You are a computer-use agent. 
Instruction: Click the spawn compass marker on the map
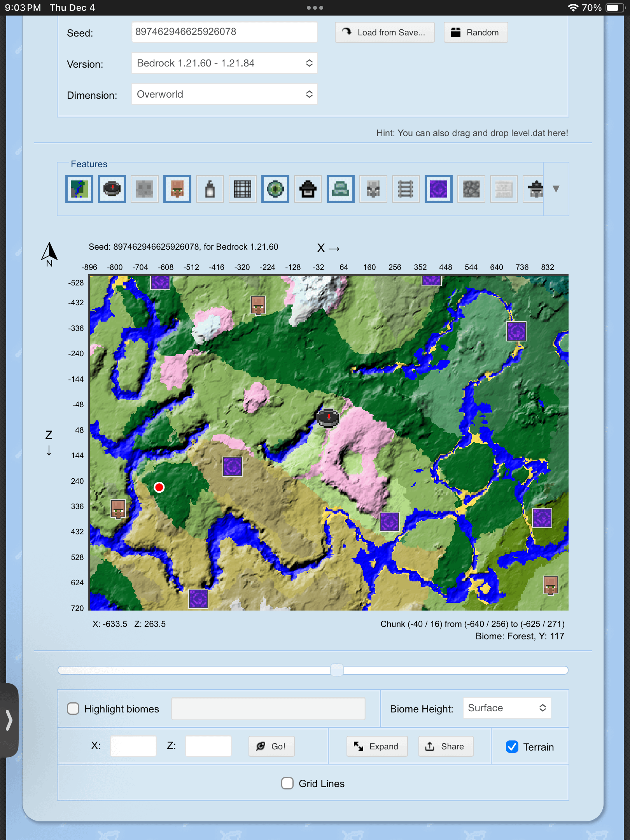coord(328,418)
